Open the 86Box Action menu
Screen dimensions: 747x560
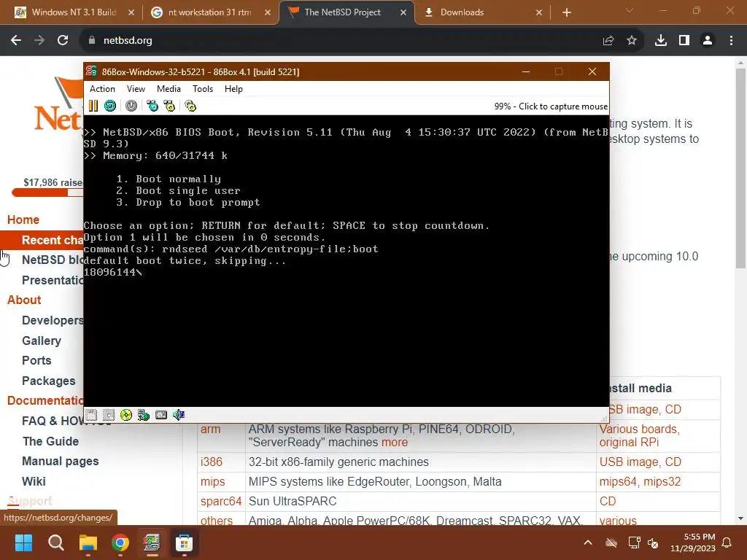[102, 88]
